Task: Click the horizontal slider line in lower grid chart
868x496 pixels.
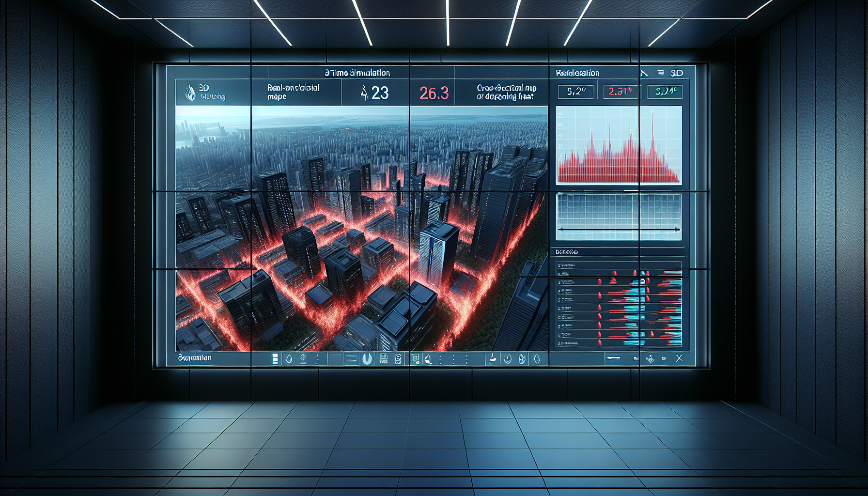Action: click(x=619, y=229)
